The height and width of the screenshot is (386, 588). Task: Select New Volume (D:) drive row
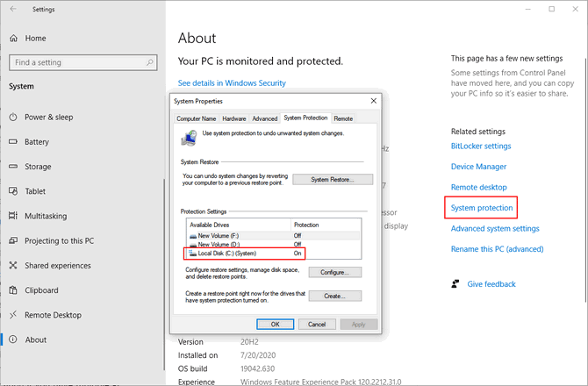click(274, 245)
